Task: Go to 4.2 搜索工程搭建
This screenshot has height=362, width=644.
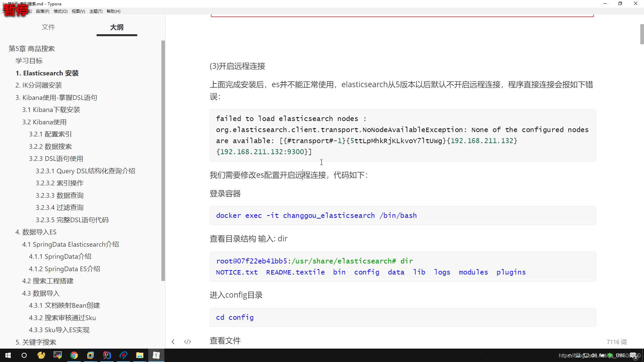Action: [48, 281]
